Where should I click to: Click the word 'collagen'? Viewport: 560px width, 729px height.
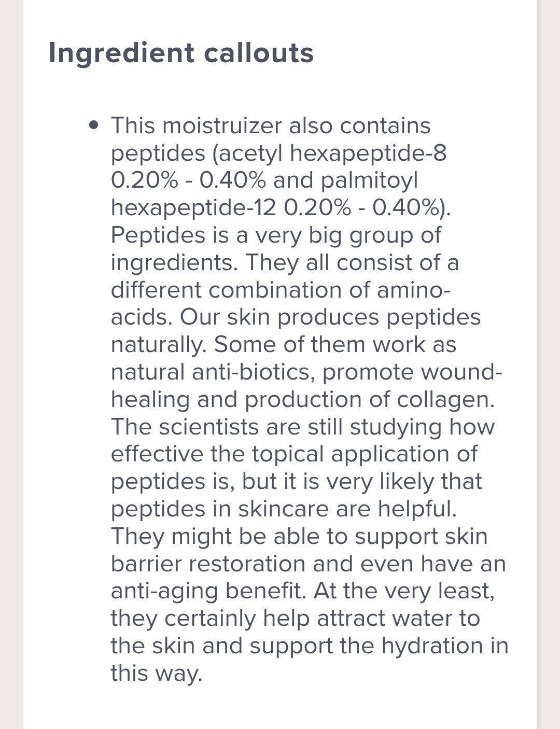click(445, 400)
